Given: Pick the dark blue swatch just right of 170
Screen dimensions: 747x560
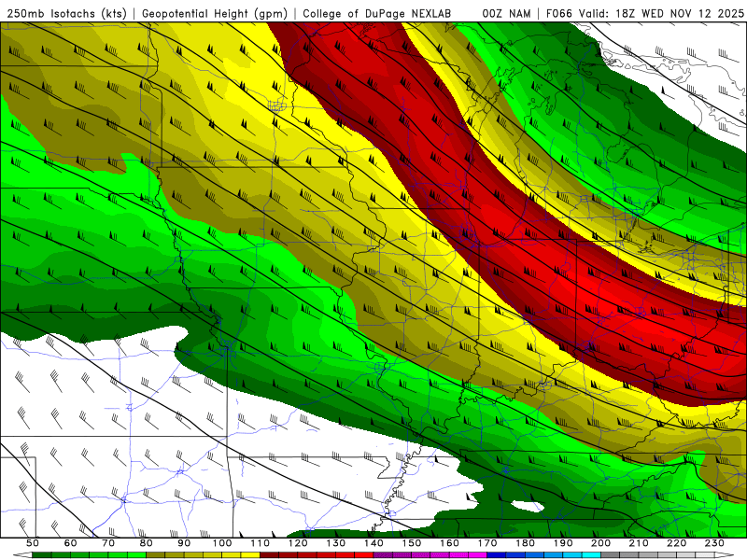Looking at the screenshot, I should (497, 555).
